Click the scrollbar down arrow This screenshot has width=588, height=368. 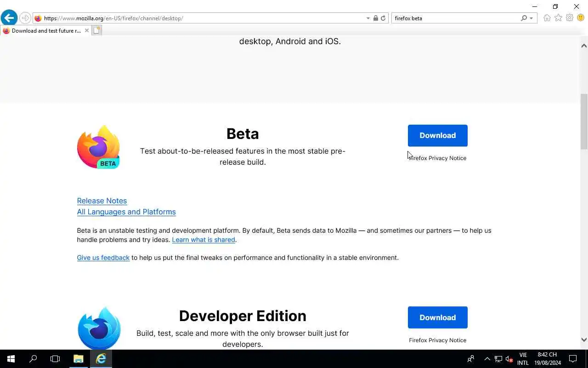(x=584, y=340)
